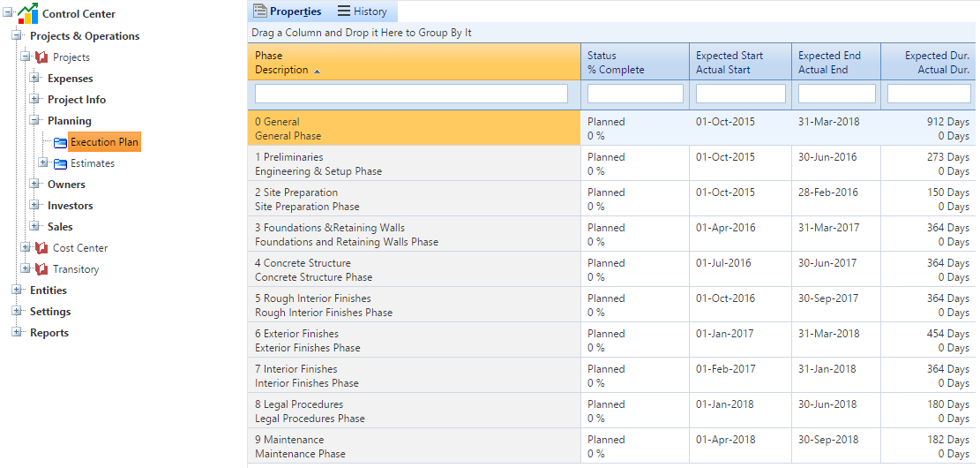This screenshot has height=468, width=980.
Task: Select the 1 Preliminaries phase row
Action: pos(613,163)
